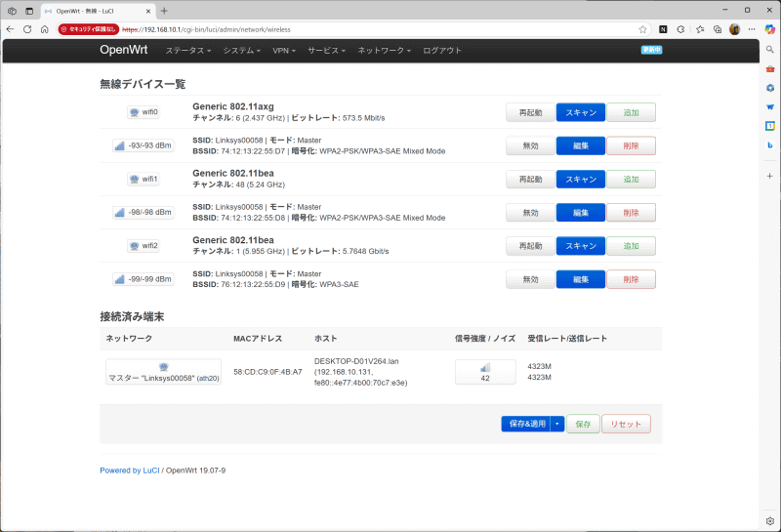Open the browser home page

44,29
